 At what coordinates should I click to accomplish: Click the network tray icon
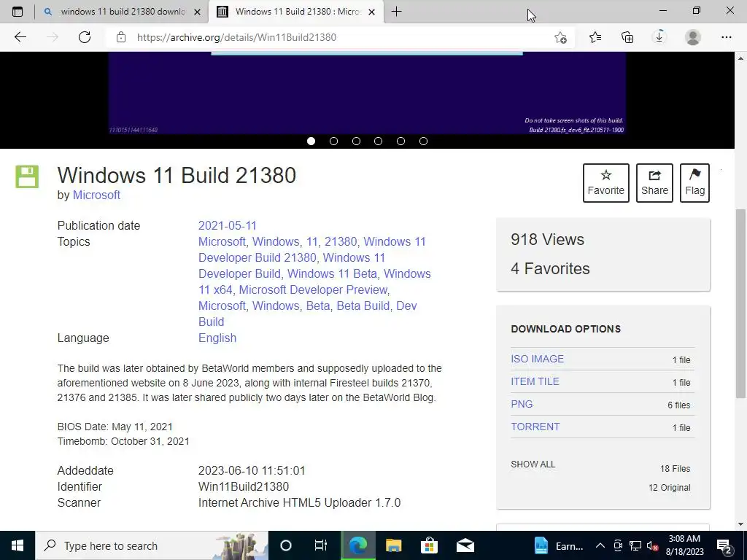635,545
